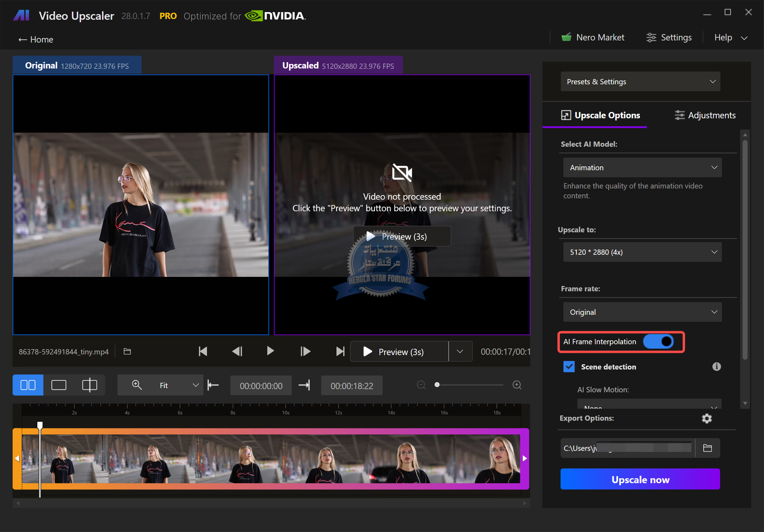
Task: Open the Frame rate dropdown
Action: tap(642, 312)
